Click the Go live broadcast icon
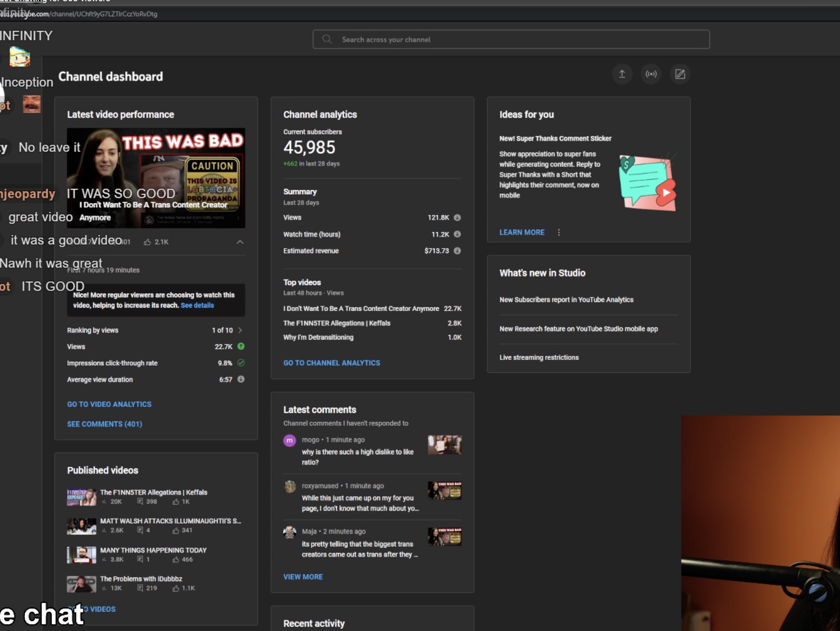The image size is (840, 631). point(651,74)
